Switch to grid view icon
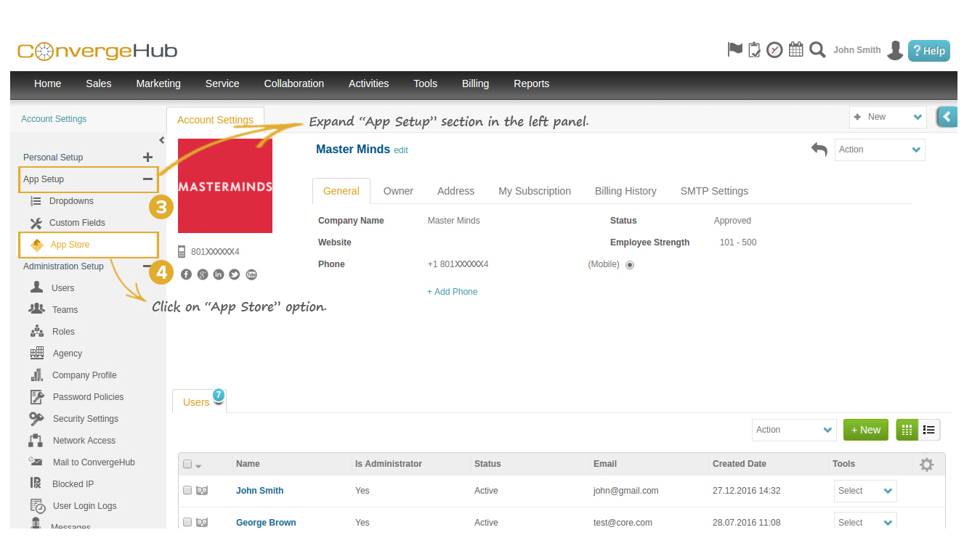The width and height of the screenshot is (980, 559). coord(907,430)
